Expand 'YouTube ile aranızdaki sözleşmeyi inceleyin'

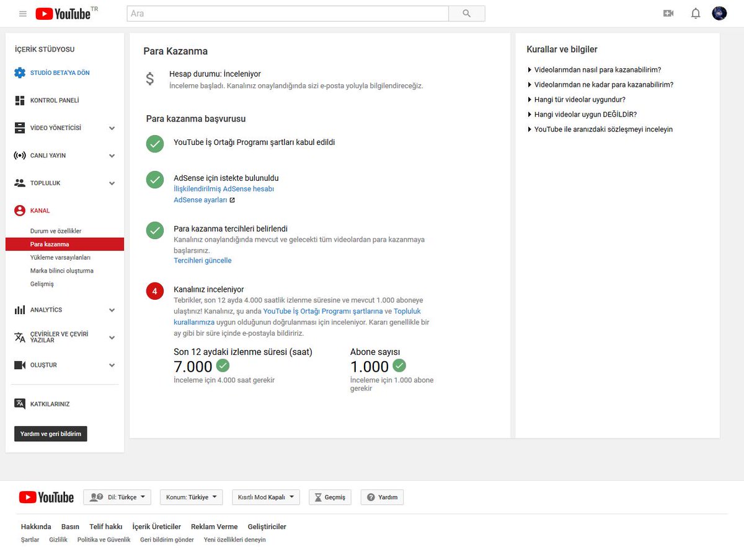tap(600, 129)
